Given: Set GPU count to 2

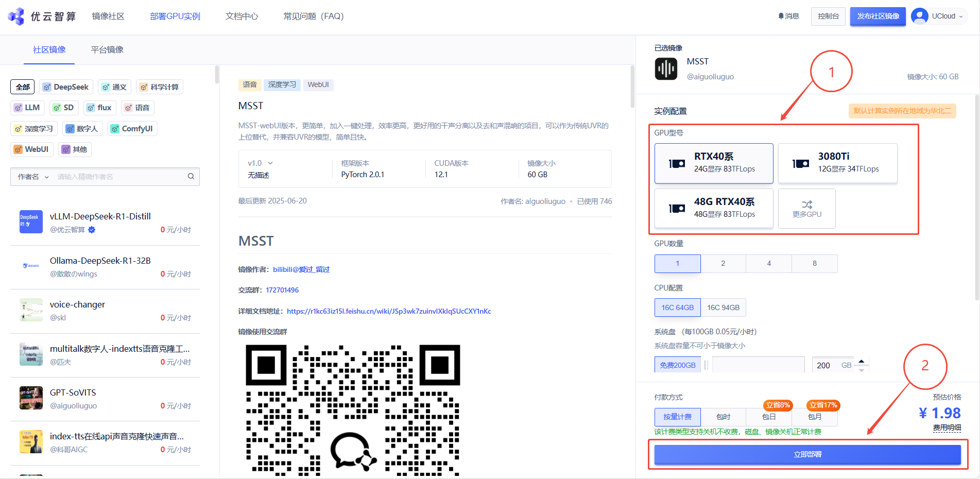Looking at the screenshot, I should coord(723,263).
